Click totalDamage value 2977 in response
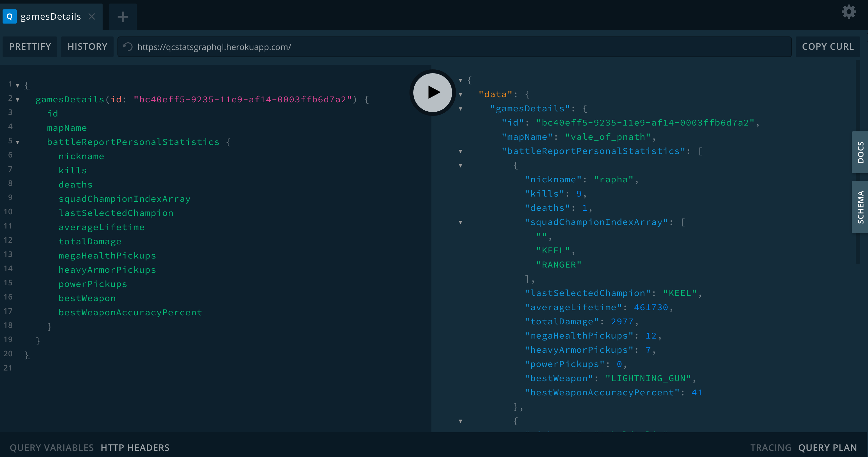Screen dimensions: 868x457 click(622, 321)
